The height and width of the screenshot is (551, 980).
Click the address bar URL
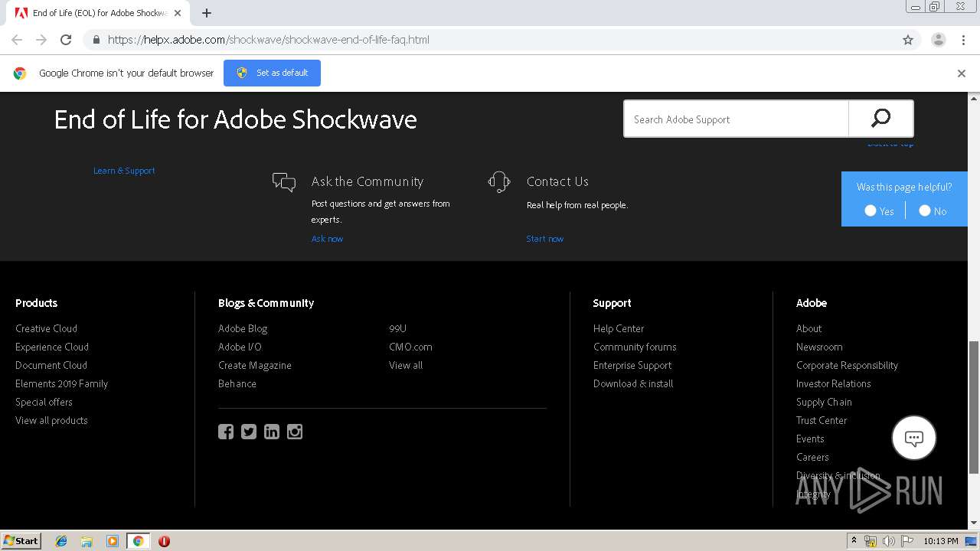pos(269,40)
